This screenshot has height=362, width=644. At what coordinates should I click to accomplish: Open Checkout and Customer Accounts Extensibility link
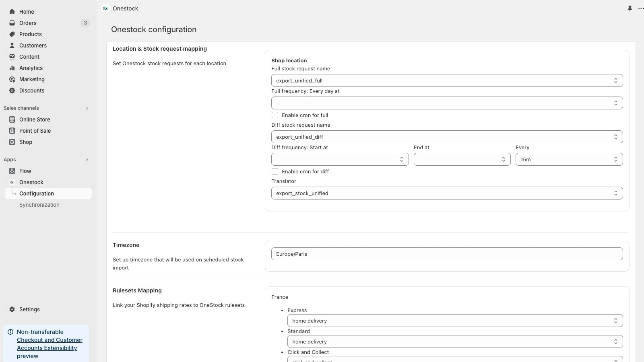[50, 344]
